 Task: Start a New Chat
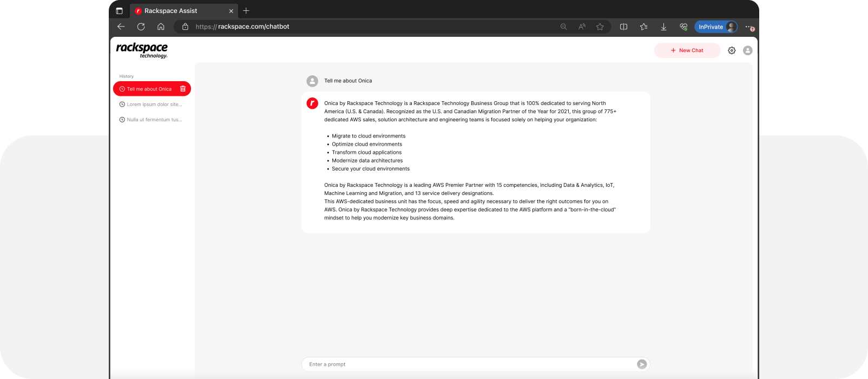[x=687, y=50]
